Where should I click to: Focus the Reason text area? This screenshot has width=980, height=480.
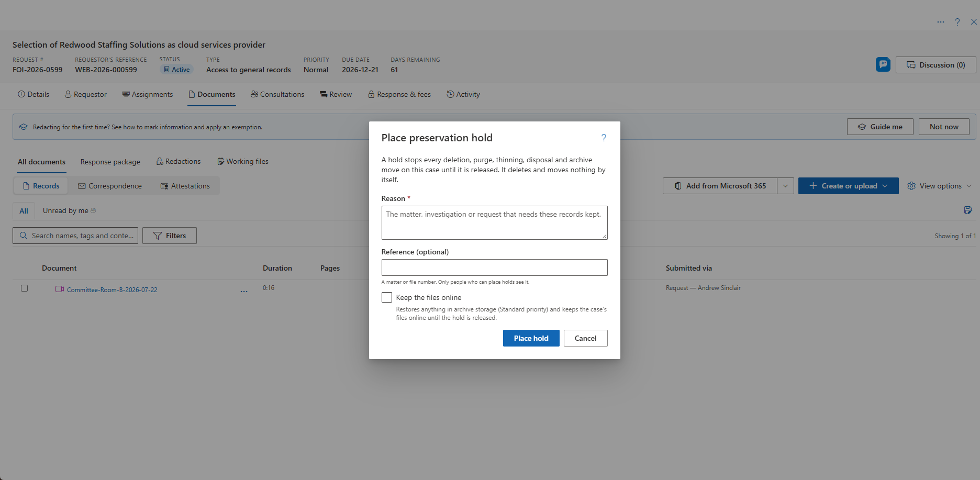click(494, 222)
